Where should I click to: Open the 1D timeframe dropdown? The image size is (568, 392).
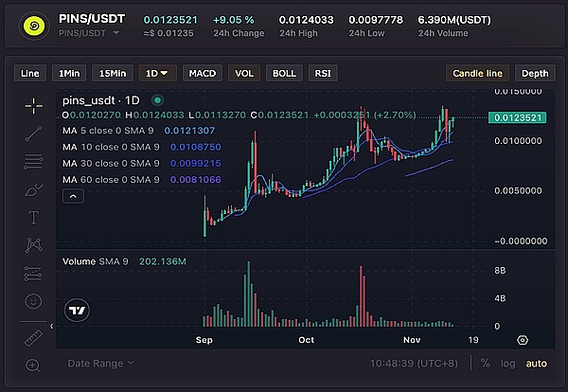(156, 73)
